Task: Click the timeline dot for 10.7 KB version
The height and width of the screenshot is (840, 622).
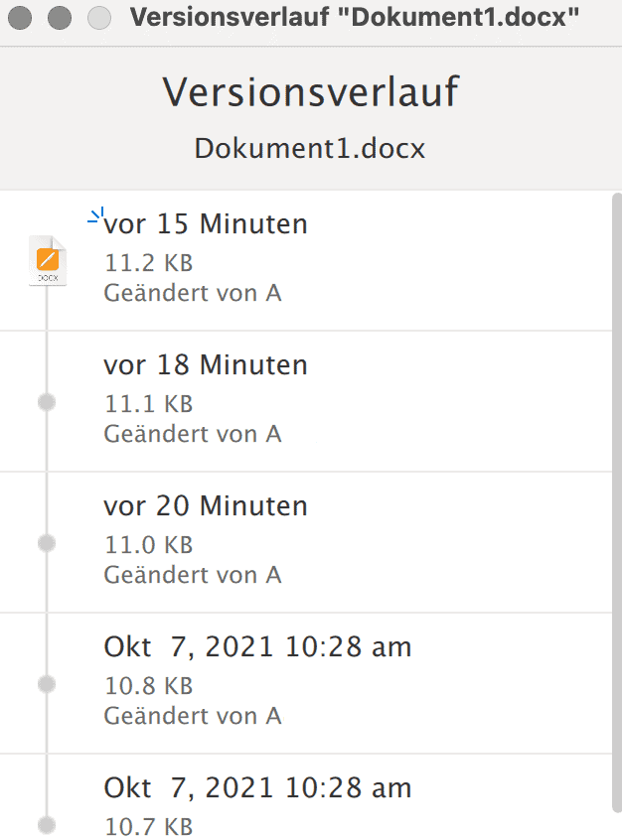Action: click(47, 824)
